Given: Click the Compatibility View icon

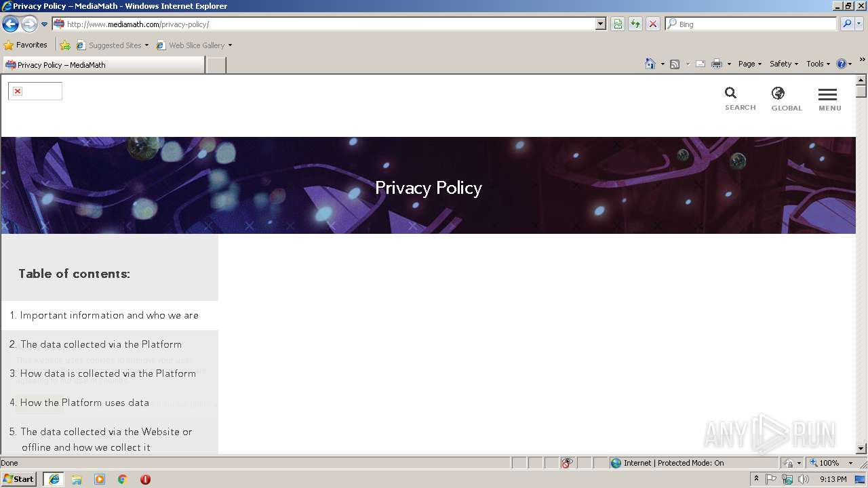Looking at the screenshot, I should 618,24.
